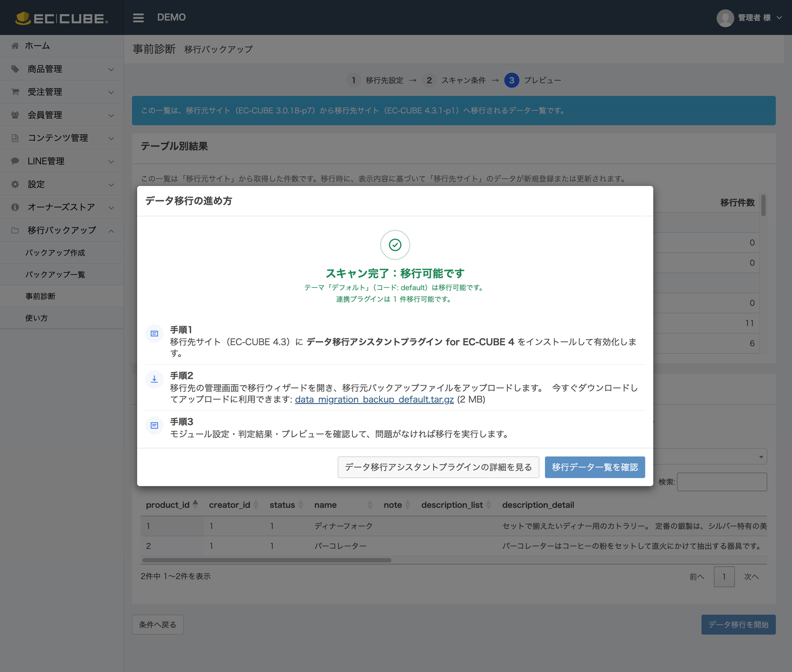Click 条件へ戻る button
The width and height of the screenshot is (792, 672).
click(x=158, y=624)
